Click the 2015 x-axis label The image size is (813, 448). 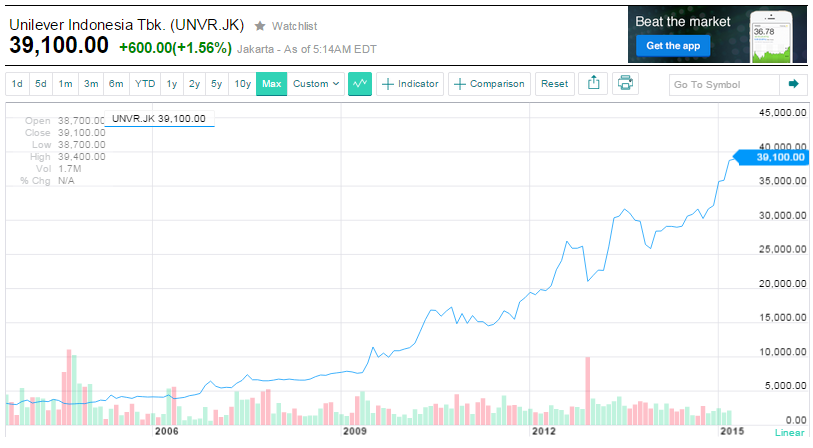732,431
